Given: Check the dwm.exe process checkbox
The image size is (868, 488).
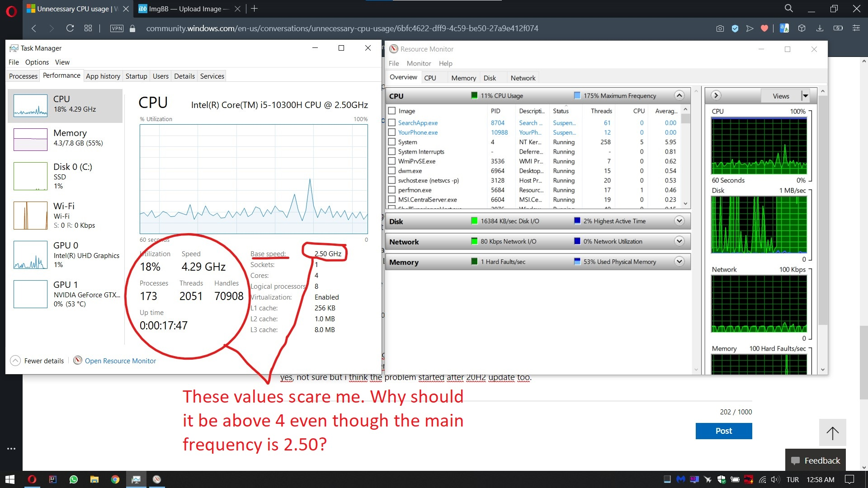Looking at the screenshot, I should 392,171.
